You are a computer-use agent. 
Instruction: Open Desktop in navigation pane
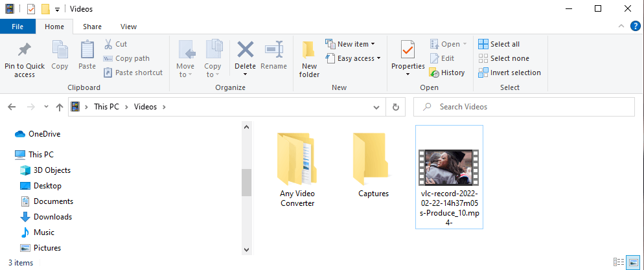(41, 185)
